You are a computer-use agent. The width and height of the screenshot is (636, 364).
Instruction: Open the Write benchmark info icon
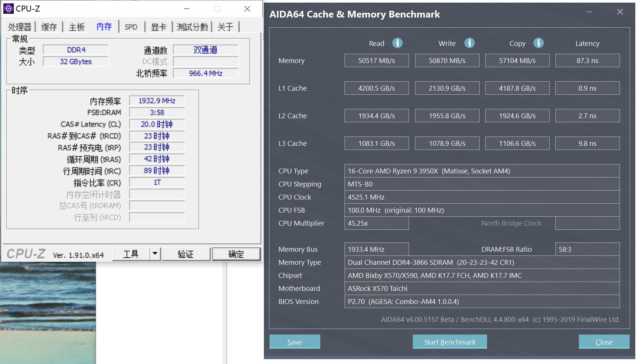[470, 43]
